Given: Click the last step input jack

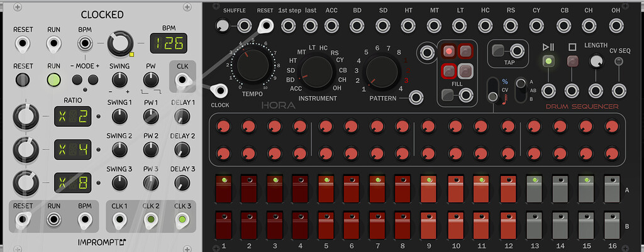Looking at the screenshot, I should pyautogui.click(x=311, y=26).
